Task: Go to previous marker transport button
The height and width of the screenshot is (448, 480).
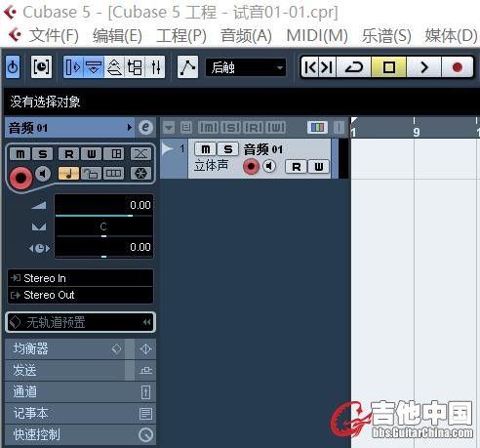Action: click(x=310, y=67)
